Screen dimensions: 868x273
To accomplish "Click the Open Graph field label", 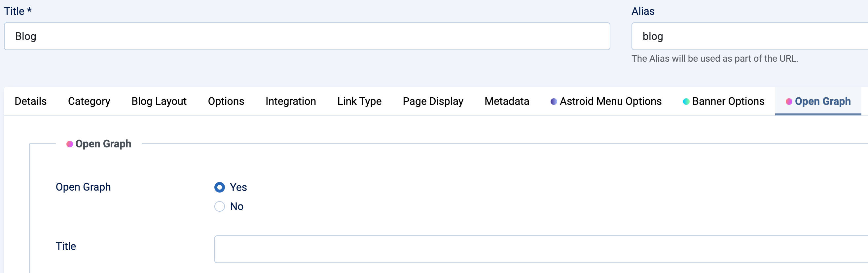I will [83, 187].
